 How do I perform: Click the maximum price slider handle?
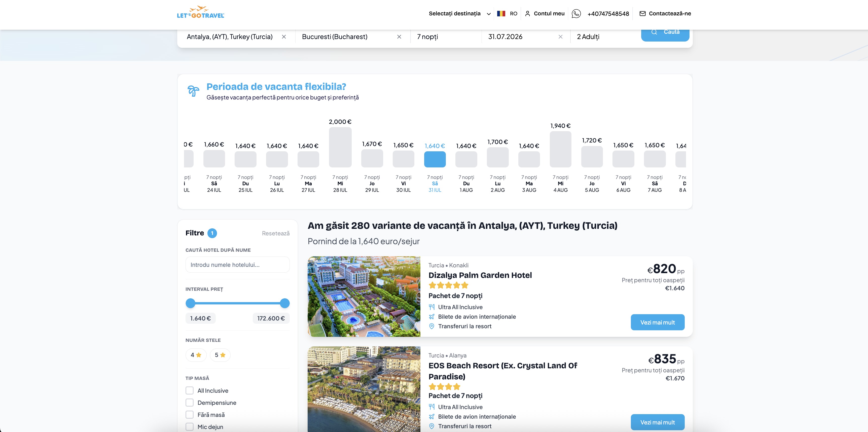pyautogui.click(x=285, y=303)
